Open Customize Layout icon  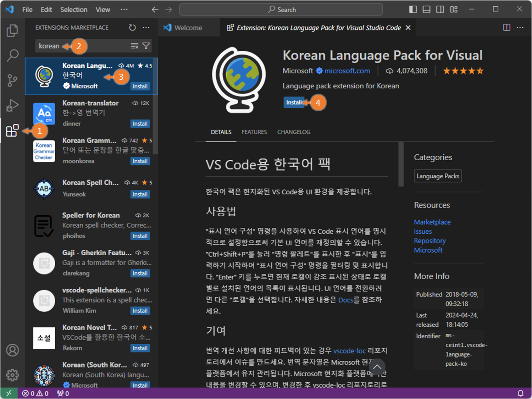tap(454, 10)
